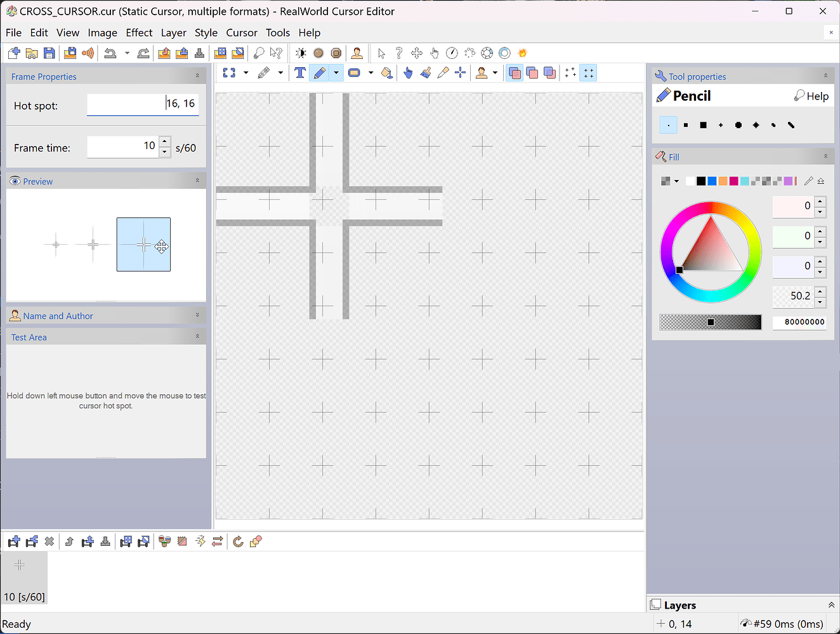
Task: Open the pencil tool dropdown arrow
Action: point(336,73)
